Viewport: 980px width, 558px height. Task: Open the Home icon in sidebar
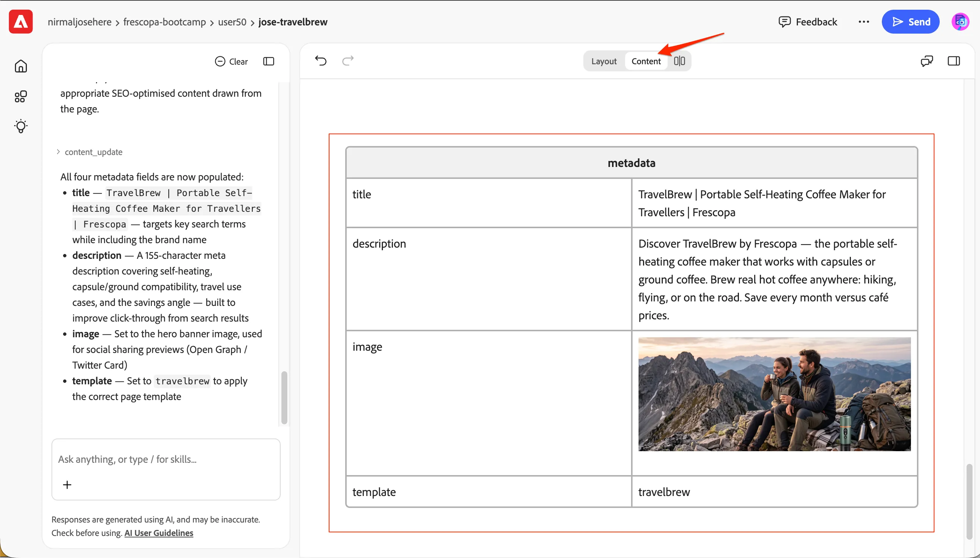[21, 66]
